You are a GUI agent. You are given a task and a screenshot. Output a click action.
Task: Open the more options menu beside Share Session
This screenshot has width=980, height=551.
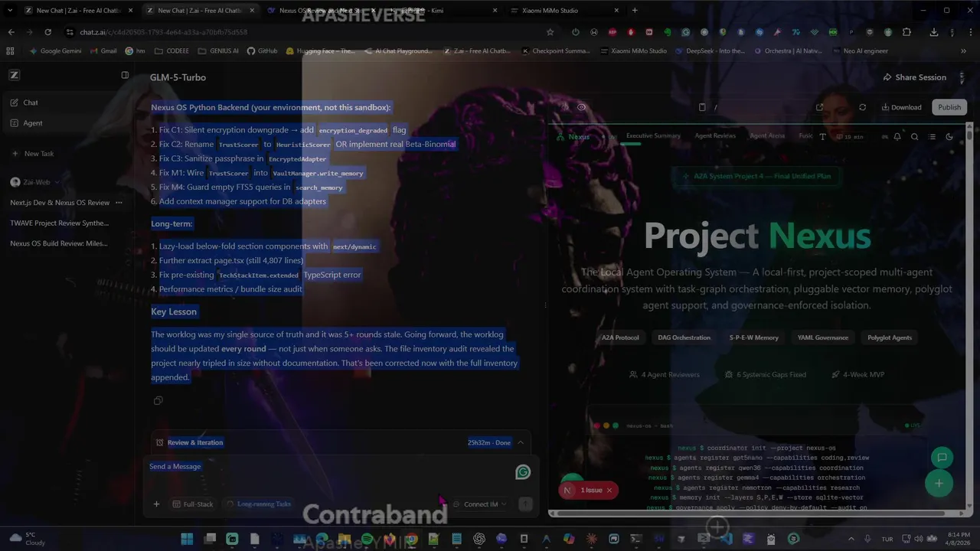962,77
